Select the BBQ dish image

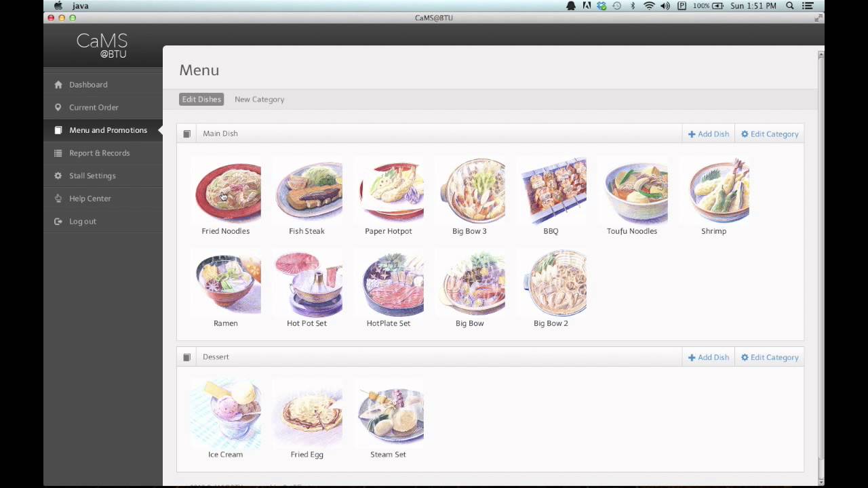pos(551,191)
